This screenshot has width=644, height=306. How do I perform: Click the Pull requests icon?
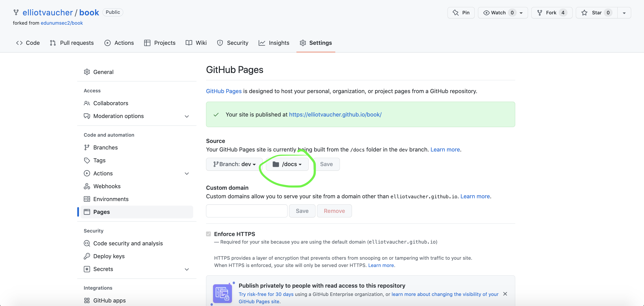click(53, 43)
